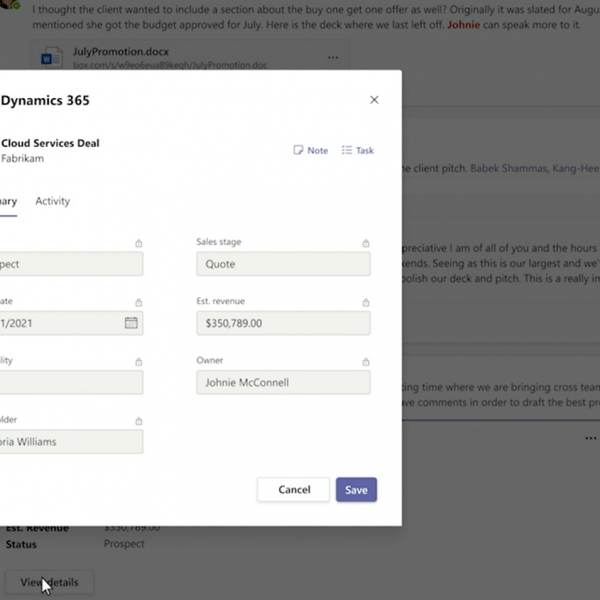Open JulyPromotion.docx more options ellipsis
This screenshot has width=600, height=600.
click(333, 57)
